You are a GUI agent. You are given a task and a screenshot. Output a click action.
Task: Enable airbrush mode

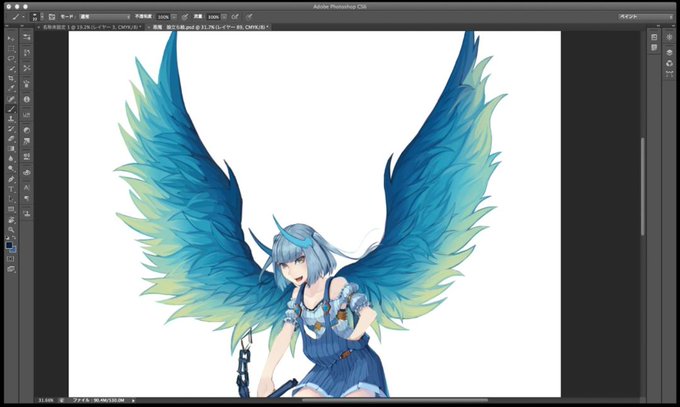coord(235,16)
